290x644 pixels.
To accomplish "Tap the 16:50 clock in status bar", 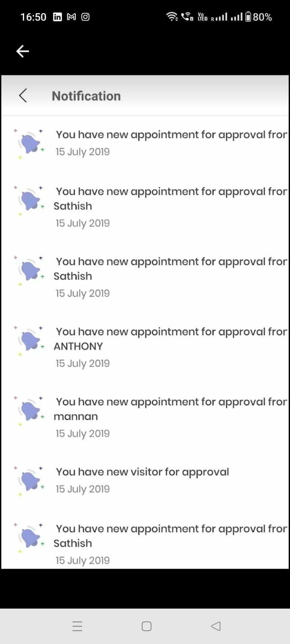I will (x=33, y=17).
